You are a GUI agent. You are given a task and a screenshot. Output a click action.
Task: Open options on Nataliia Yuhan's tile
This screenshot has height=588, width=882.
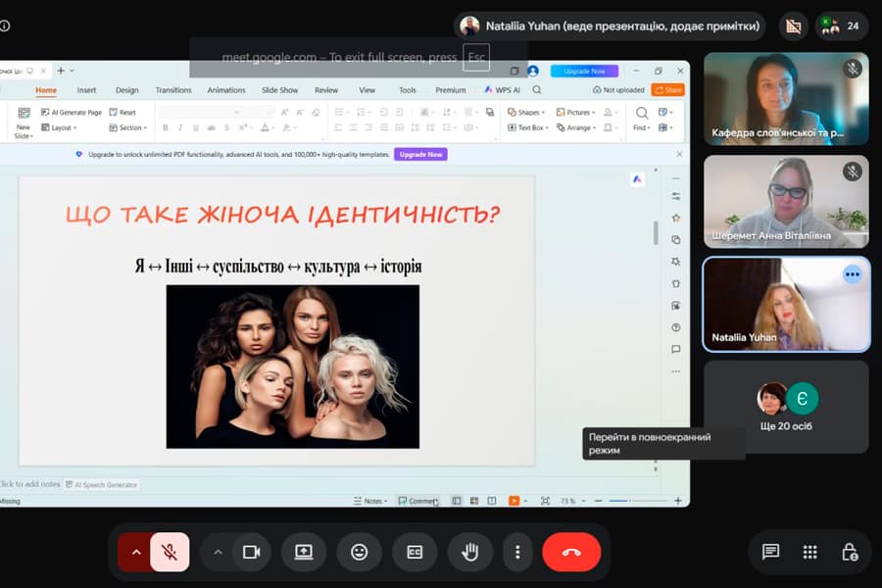tap(853, 274)
